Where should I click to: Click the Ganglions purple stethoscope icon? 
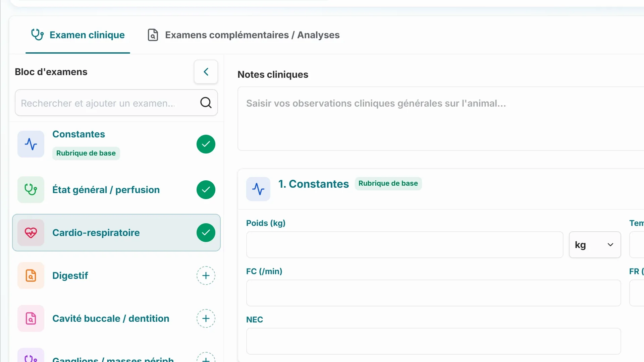click(x=31, y=356)
